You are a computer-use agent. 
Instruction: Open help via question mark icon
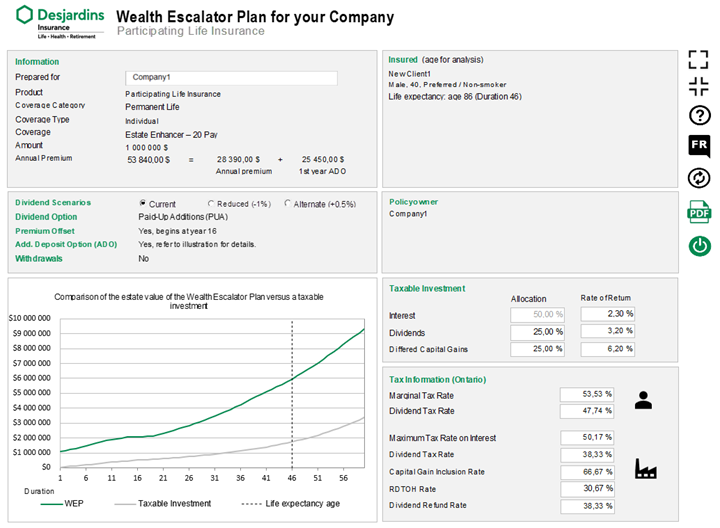pyautogui.click(x=699, y=115)
